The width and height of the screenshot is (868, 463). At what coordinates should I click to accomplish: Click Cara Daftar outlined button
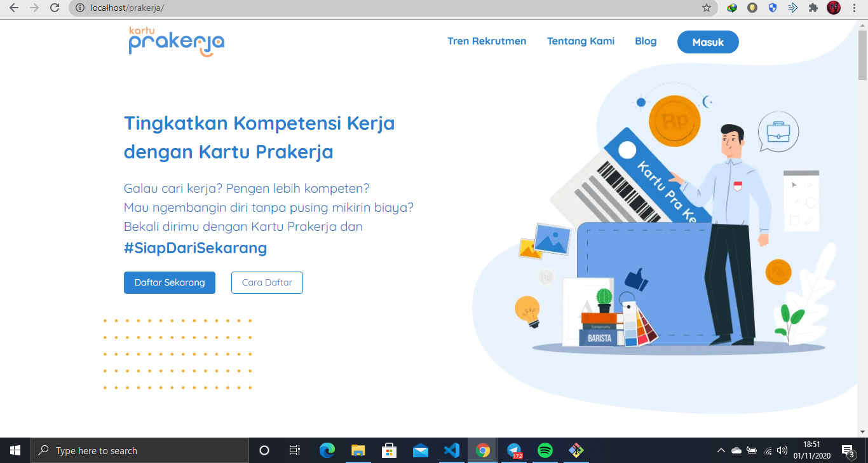tap(267, 282)
